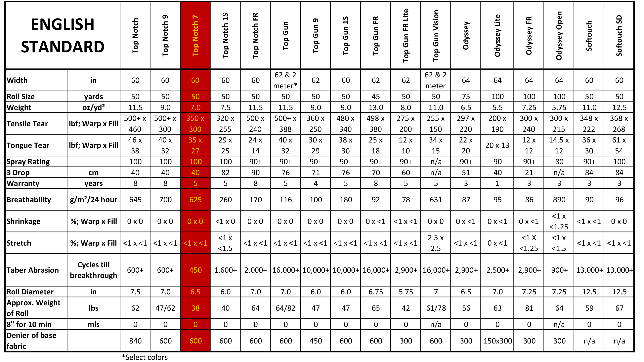Select the Odyssey Lite column header

click(x=497, y=35)
